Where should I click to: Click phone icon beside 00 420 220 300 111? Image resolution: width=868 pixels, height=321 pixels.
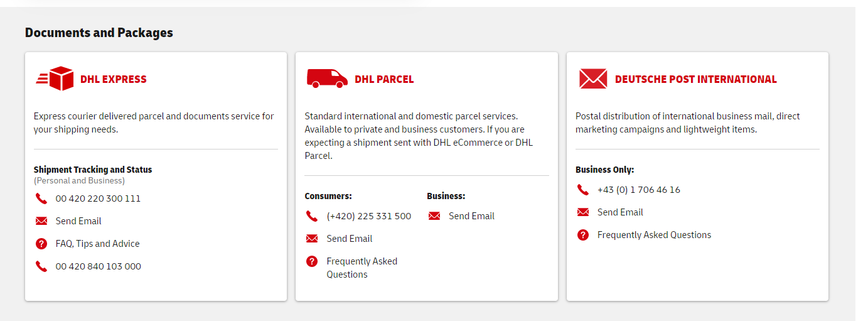(x=41, y=199)
